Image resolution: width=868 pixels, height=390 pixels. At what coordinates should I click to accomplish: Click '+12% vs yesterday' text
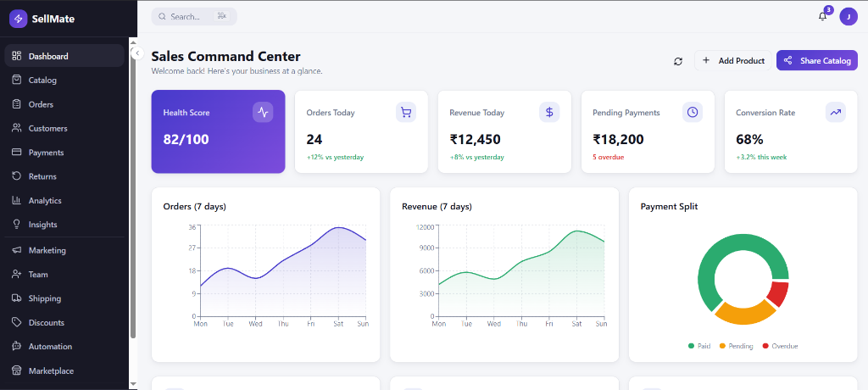[x=335, y=158]
